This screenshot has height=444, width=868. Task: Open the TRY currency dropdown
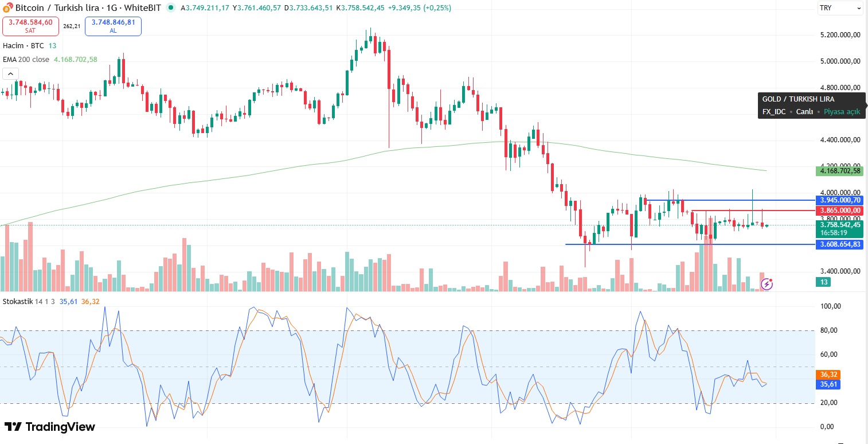point(840,8)
